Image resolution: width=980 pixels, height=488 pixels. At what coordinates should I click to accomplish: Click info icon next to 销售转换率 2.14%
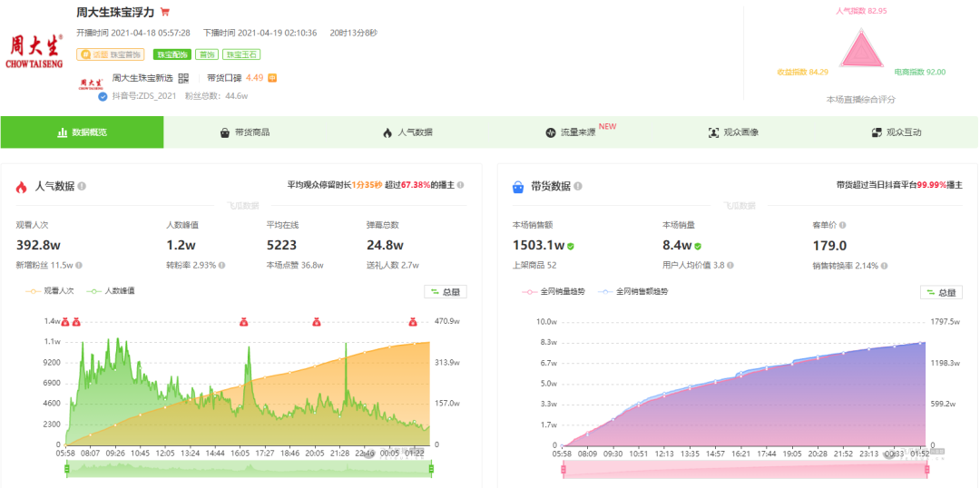[x=885, y=265]
